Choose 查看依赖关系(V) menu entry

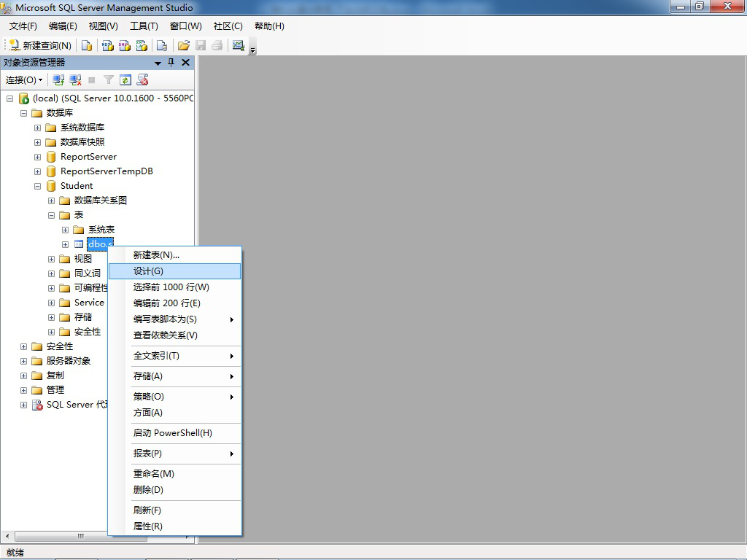175,335
